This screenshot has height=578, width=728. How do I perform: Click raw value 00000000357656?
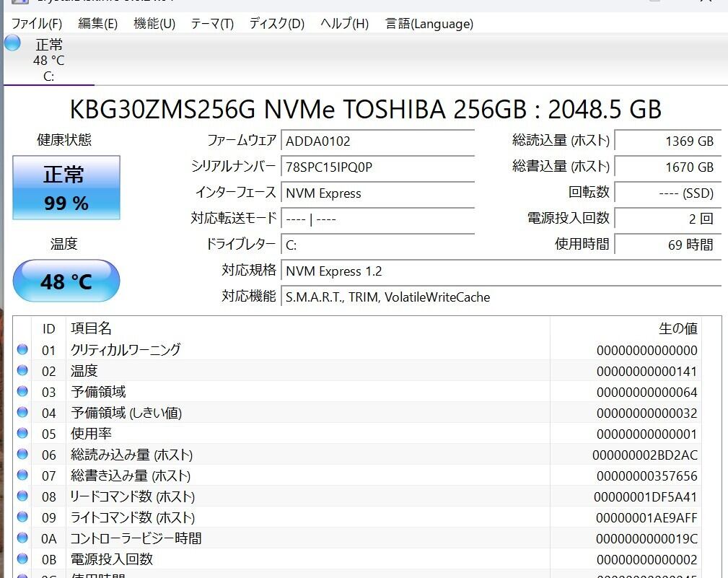coord(646,476)
